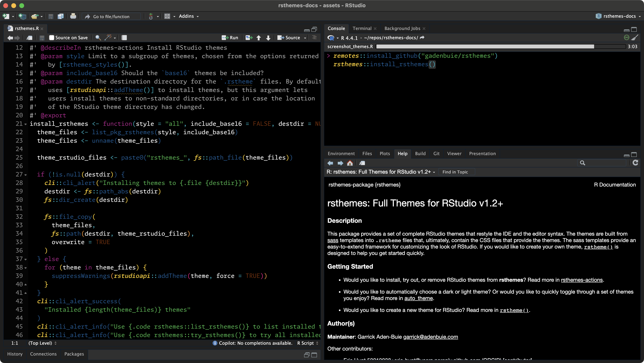Click the re-run previous code region icon
The width and height of the screenshot is (644, 363).
(x=249, y=37)
